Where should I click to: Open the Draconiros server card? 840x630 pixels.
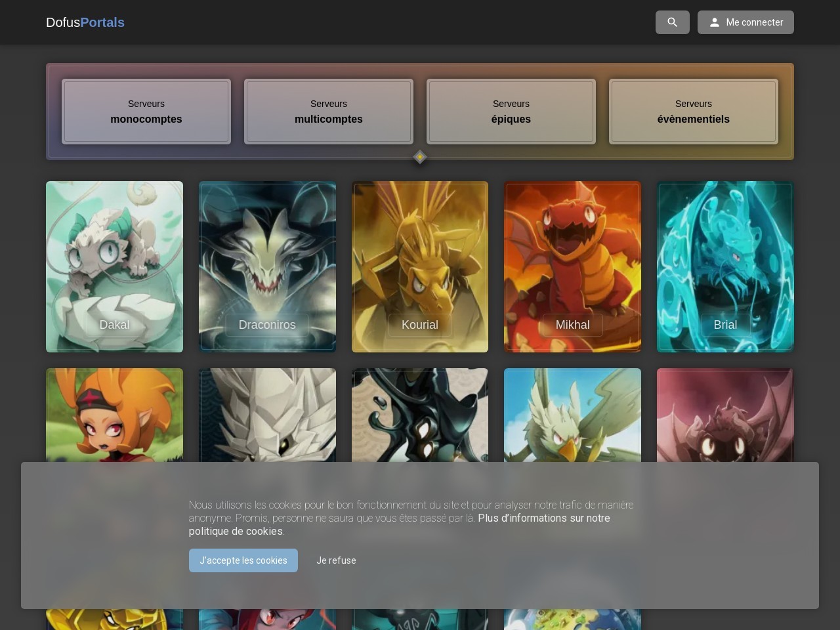[x=267, y=266]
